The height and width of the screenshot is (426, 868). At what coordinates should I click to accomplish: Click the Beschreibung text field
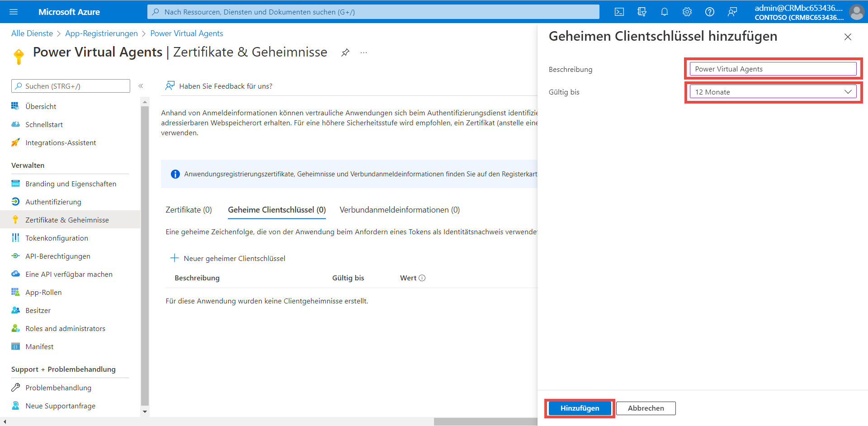[x=773, y=69]
